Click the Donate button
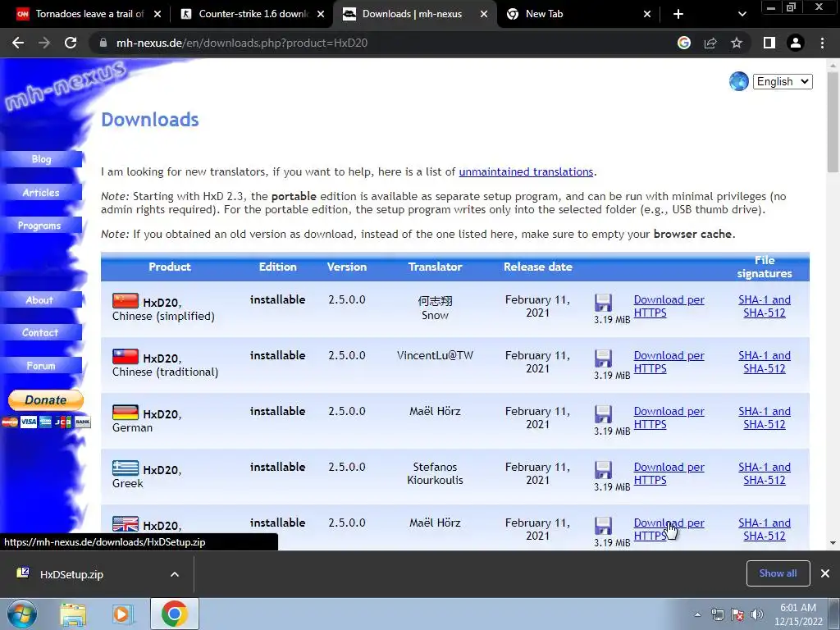Viewport: 840px width, 630px height. pyautogui.click(x=46, y=400)
